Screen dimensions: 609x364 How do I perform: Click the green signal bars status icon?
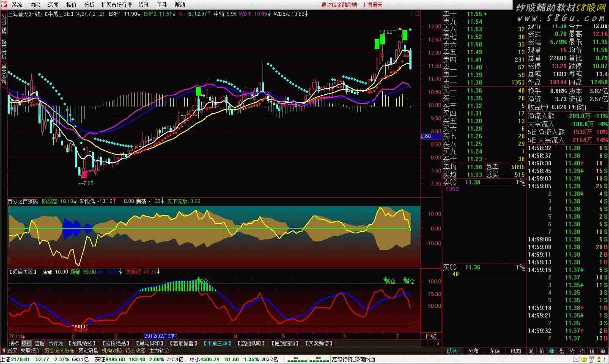coord(308,360)
